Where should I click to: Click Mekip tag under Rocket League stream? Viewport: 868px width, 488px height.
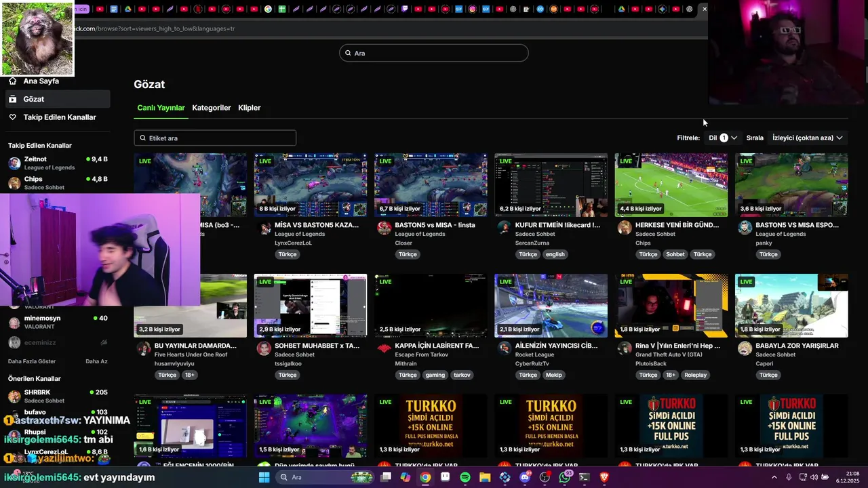(554, 375)
